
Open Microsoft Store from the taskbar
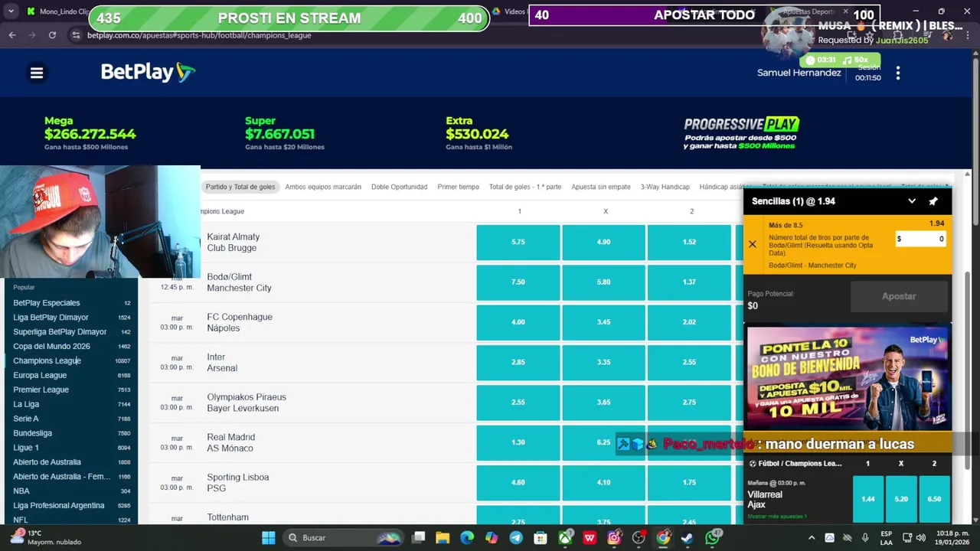point(541,538)
